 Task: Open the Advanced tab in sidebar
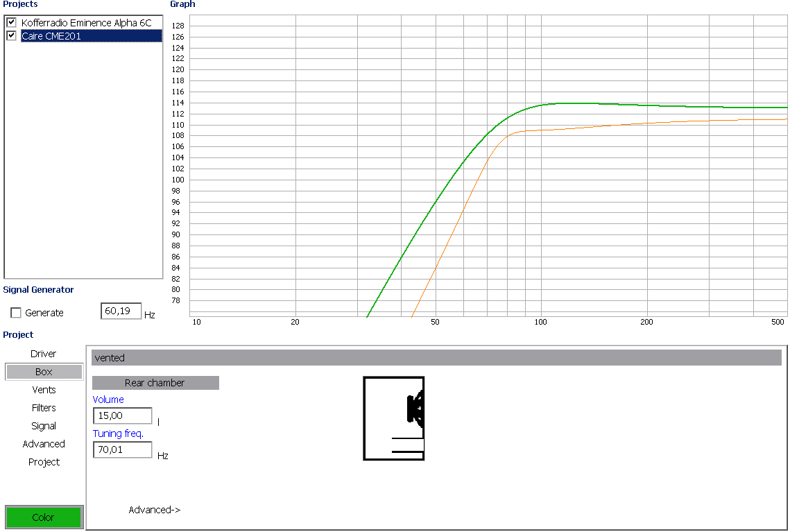click(44, 444)
